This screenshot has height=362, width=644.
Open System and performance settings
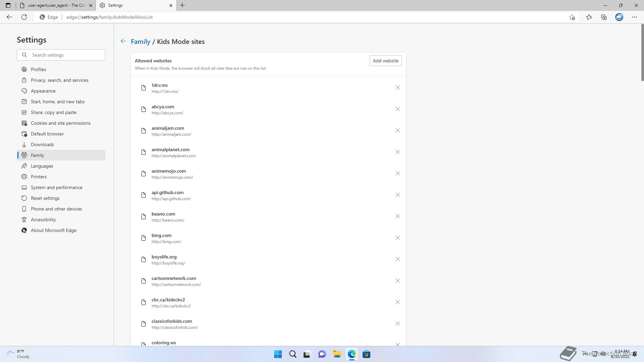point(61,187)
